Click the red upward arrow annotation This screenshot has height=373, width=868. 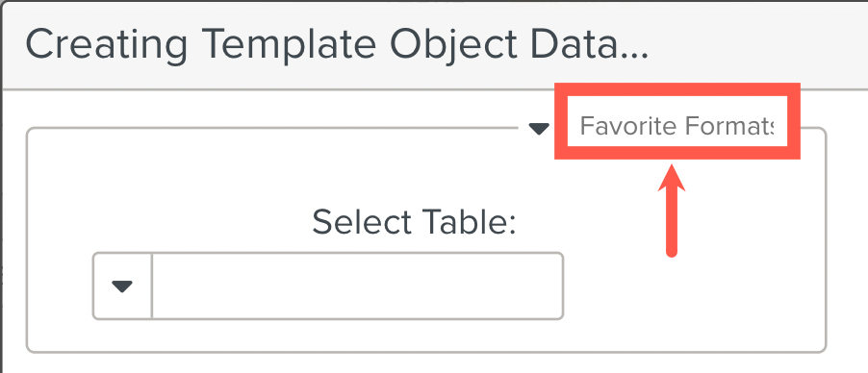pyautogui.click(x=672, y=211)
